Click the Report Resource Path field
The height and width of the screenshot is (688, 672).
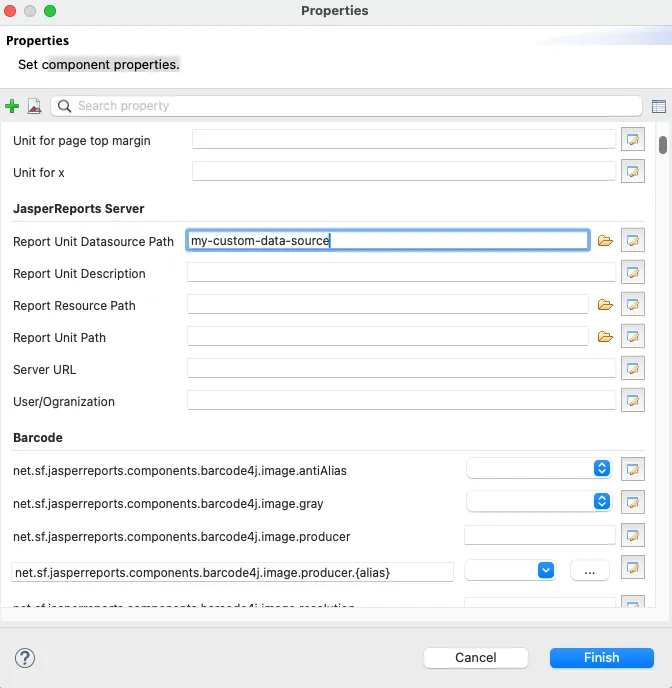point(388,305)
